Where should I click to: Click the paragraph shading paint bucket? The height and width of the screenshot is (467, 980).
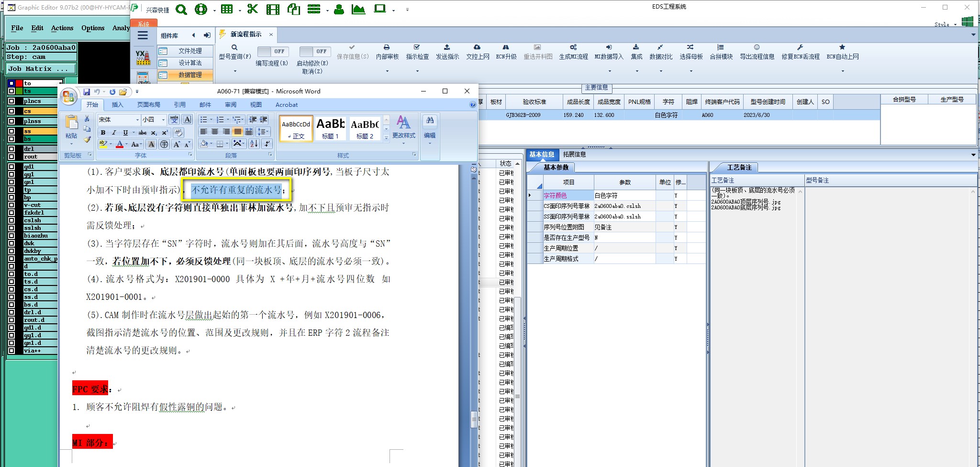(204, 143)
